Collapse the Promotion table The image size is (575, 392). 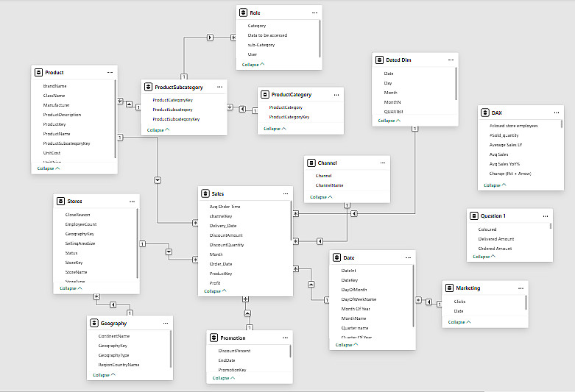pyautogui.click(x=223, y=378)
